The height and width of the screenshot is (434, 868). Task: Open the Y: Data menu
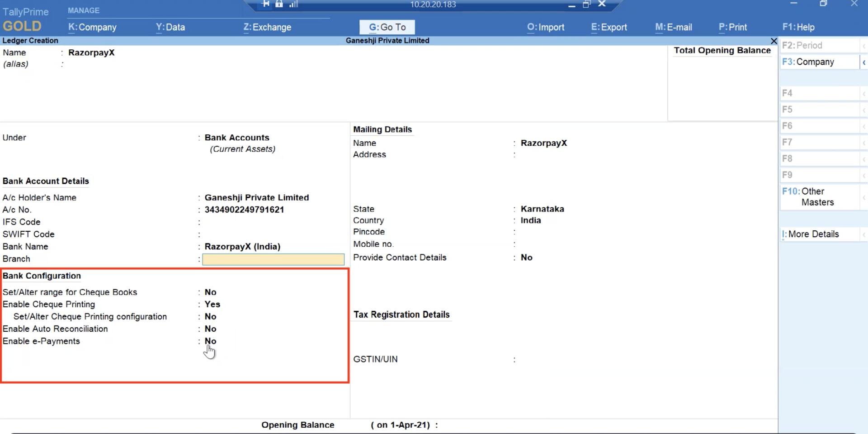tap(170, 27)
